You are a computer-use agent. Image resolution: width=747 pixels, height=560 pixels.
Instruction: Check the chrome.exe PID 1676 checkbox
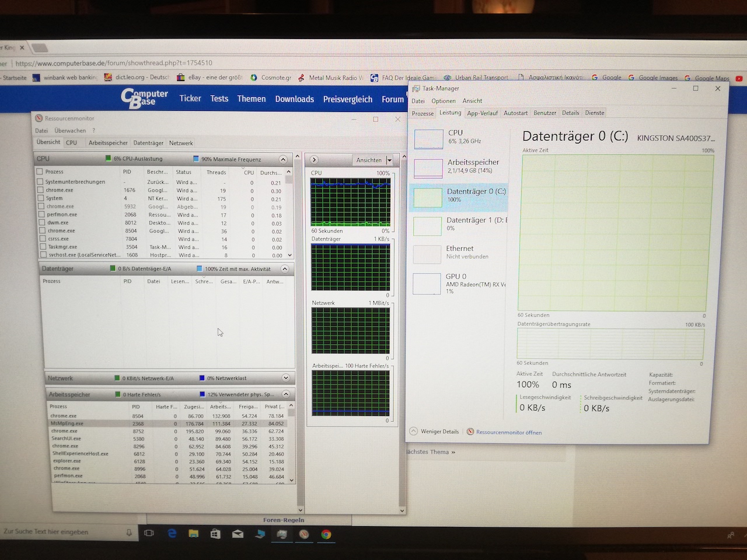coord(41,190)
